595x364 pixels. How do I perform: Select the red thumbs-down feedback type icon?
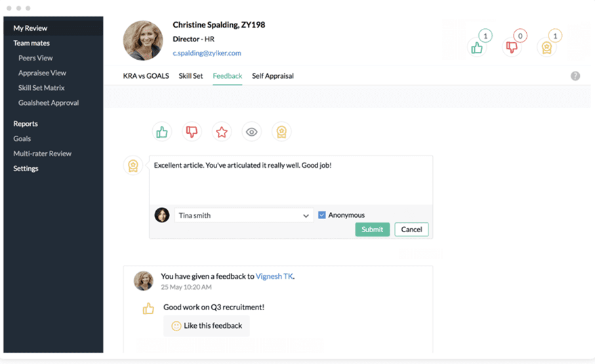point(192,132)
